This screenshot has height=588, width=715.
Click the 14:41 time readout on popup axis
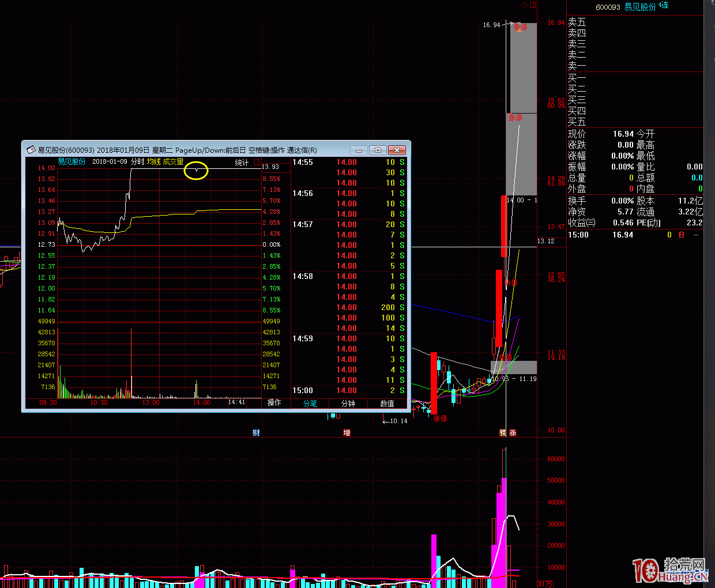(236, 402)
